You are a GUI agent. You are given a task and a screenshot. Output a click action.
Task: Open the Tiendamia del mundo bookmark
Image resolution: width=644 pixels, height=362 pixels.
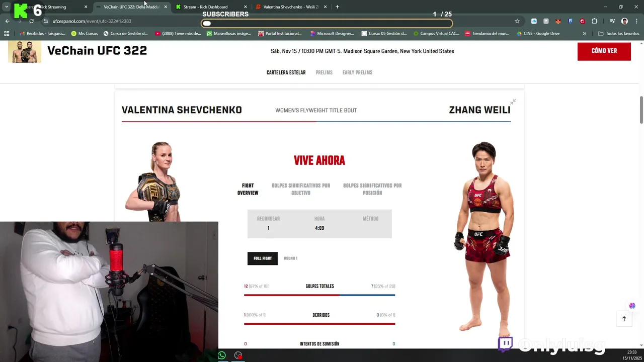(487, 34)
